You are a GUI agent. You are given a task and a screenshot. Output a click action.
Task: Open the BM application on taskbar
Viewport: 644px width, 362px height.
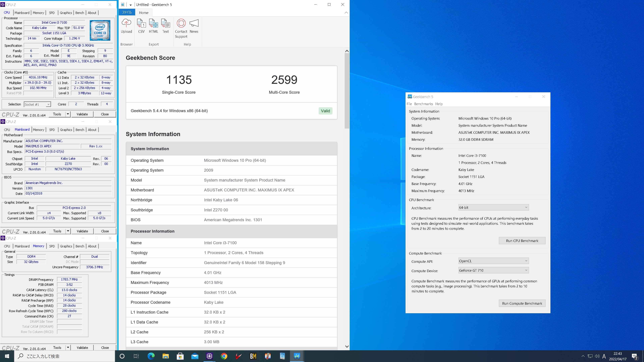[253, 356]
